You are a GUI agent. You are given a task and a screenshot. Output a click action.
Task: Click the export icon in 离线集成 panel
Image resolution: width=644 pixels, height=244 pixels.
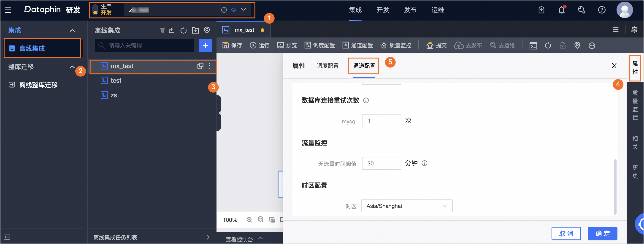point(172,30)
